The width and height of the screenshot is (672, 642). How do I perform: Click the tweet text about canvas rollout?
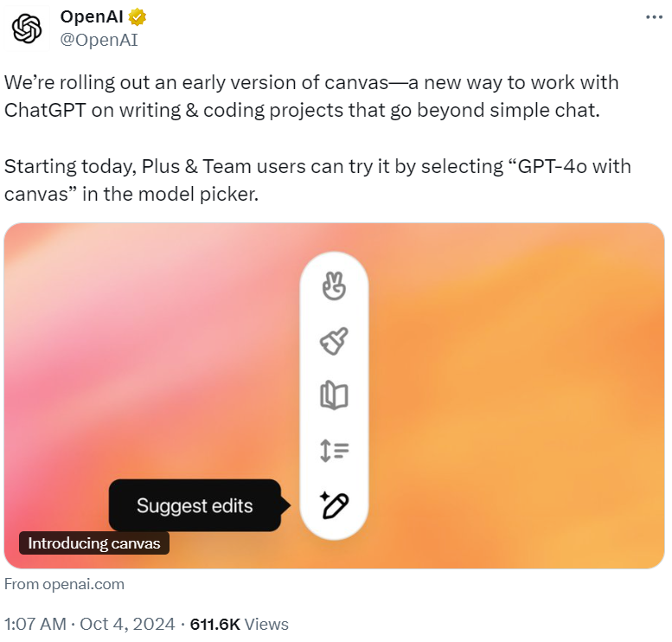click(x=311, y=96)
